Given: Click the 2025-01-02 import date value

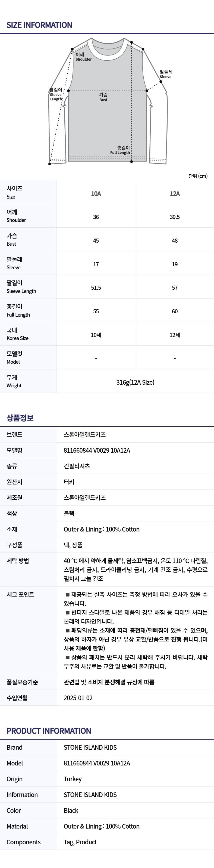Looking at the screenshot, I should (78, 698).
